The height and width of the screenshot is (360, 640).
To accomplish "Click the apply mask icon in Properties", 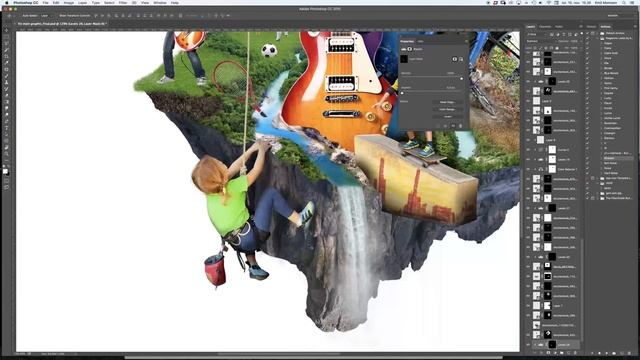I will [445, 126].
